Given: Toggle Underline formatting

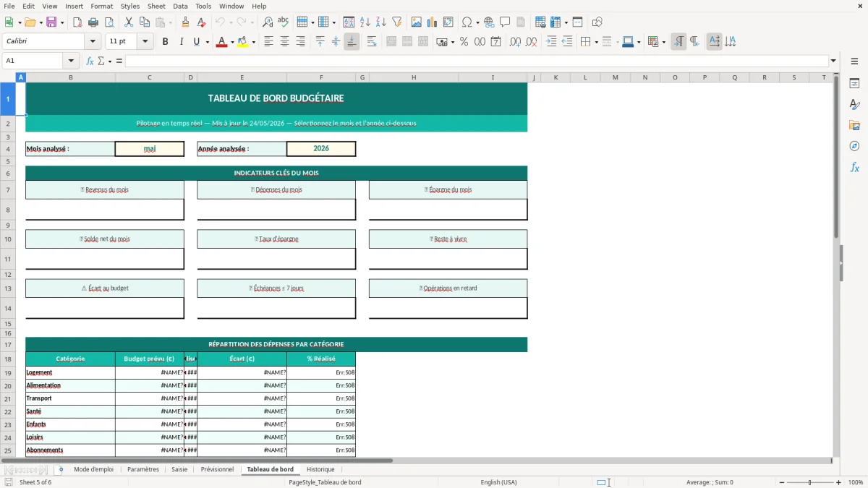Looking at the screenshot, I should click(x=196, y=42).
